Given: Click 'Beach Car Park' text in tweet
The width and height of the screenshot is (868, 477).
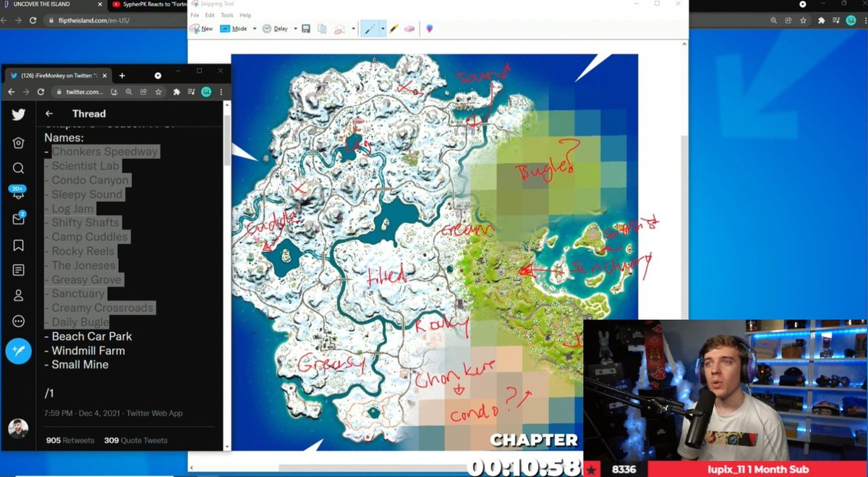Looking at the screenshot, I should click(92, 337).
